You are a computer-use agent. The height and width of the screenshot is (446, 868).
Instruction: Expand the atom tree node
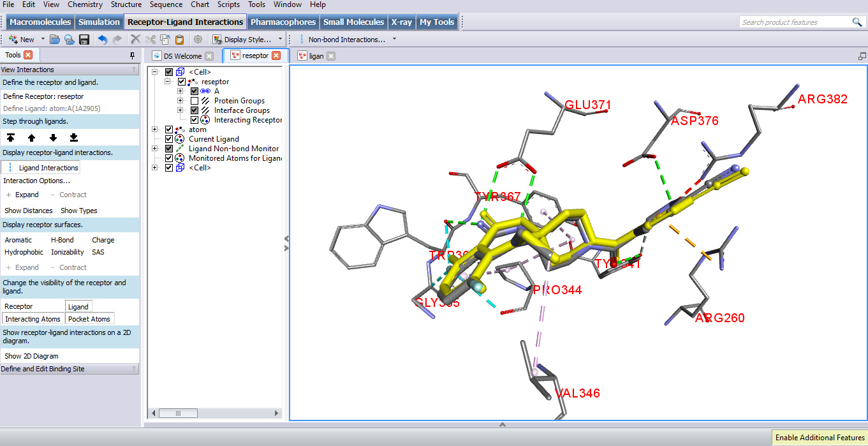tap(154, 129)
